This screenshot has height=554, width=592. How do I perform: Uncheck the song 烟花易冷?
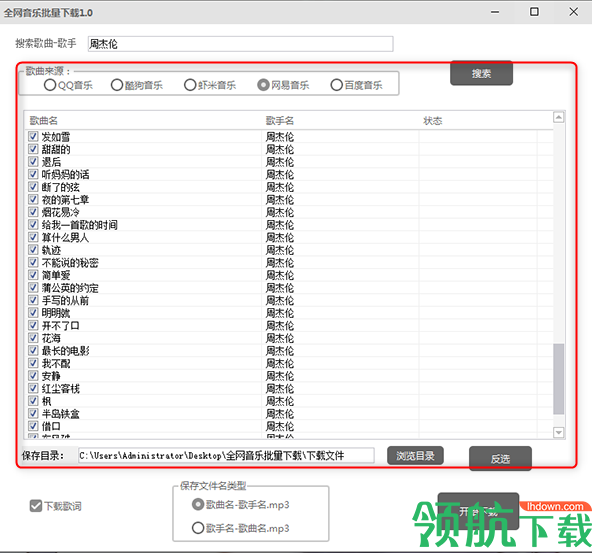(33, 212)
